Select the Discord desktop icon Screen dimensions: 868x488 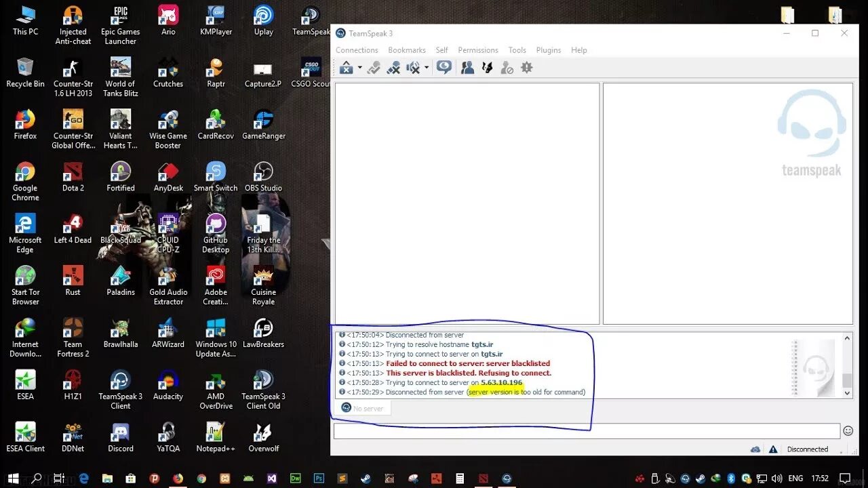pos(121,437)
